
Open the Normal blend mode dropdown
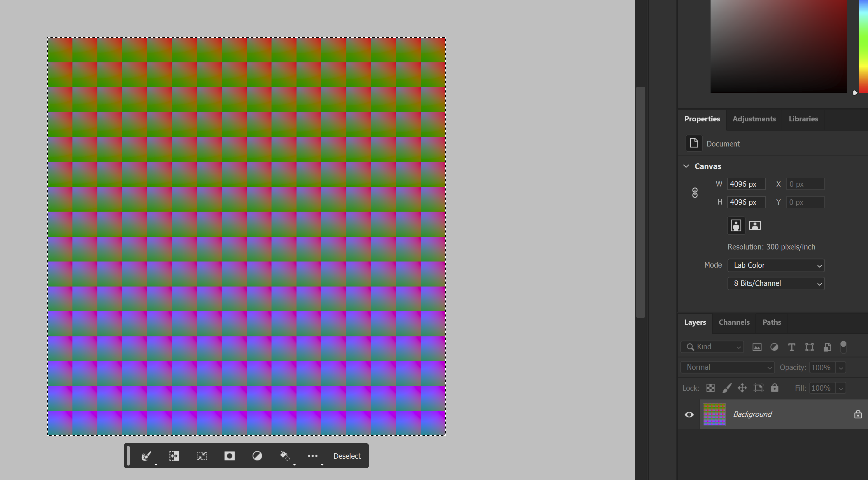pyautogui.click(x=727, y=367)
